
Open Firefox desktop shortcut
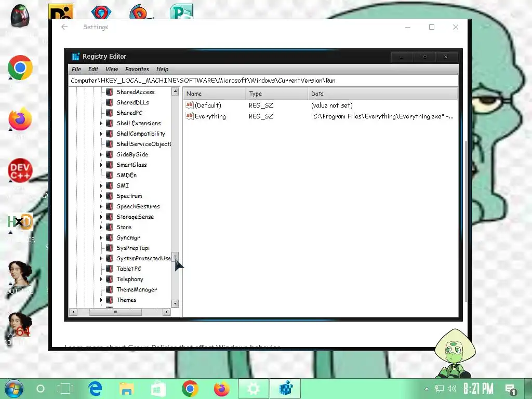point(20,119)
